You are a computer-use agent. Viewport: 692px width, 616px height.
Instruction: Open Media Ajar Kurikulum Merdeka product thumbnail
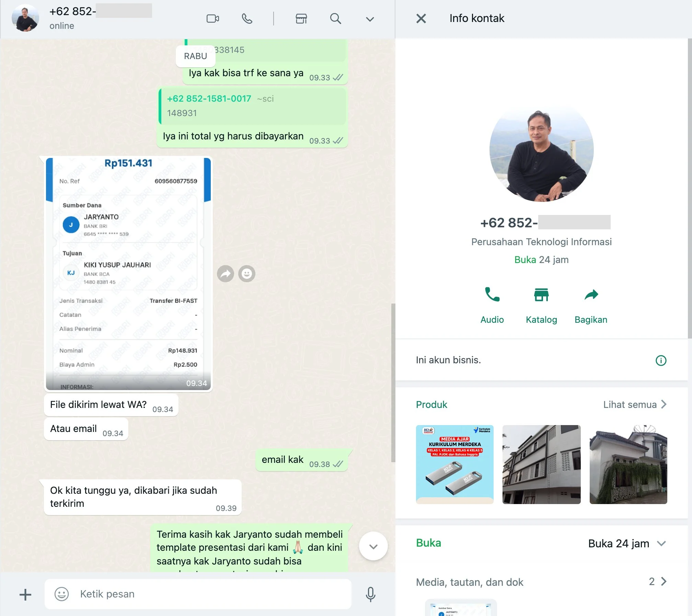(x=454, y=464)
